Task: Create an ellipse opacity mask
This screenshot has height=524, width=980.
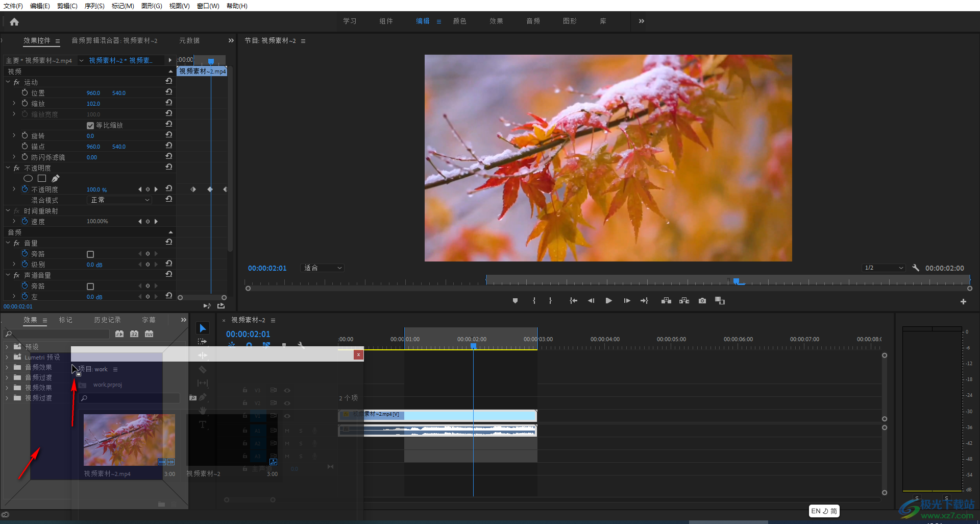Action: point(28,178)
